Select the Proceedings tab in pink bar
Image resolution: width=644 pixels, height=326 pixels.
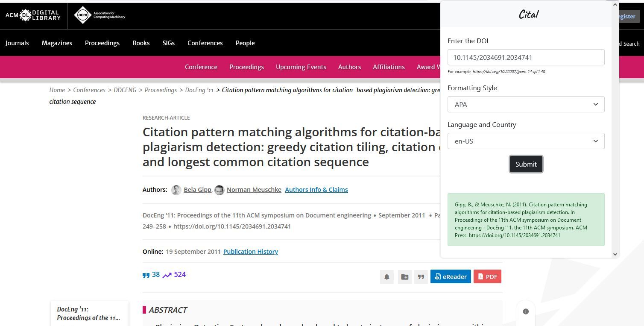(246, 67)
